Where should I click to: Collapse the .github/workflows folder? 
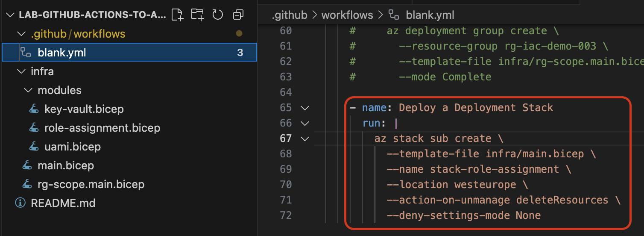click(20, 34)
